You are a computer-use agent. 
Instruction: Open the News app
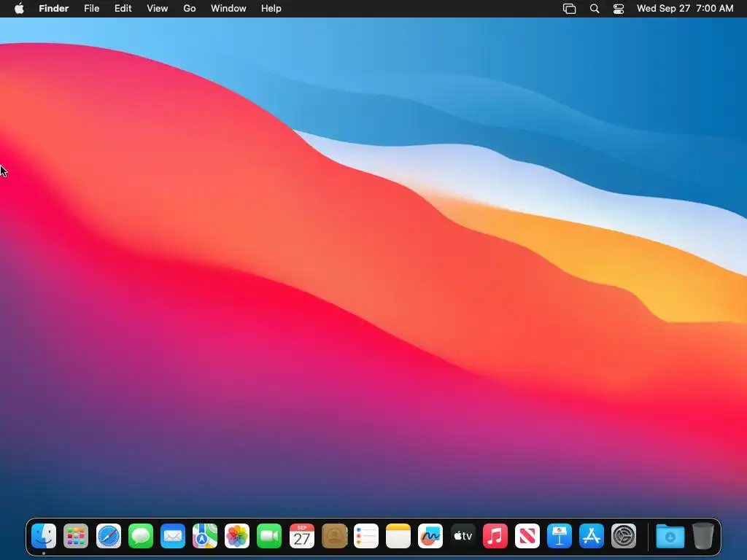point(527,536)
